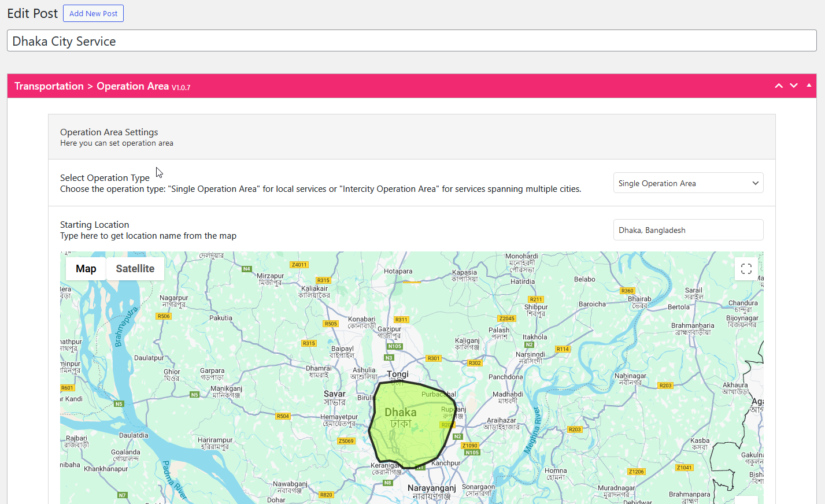The height and width of the screenshot is (504, 825).
Task: Click the Z4011 road shield on map
Action: 299,265
